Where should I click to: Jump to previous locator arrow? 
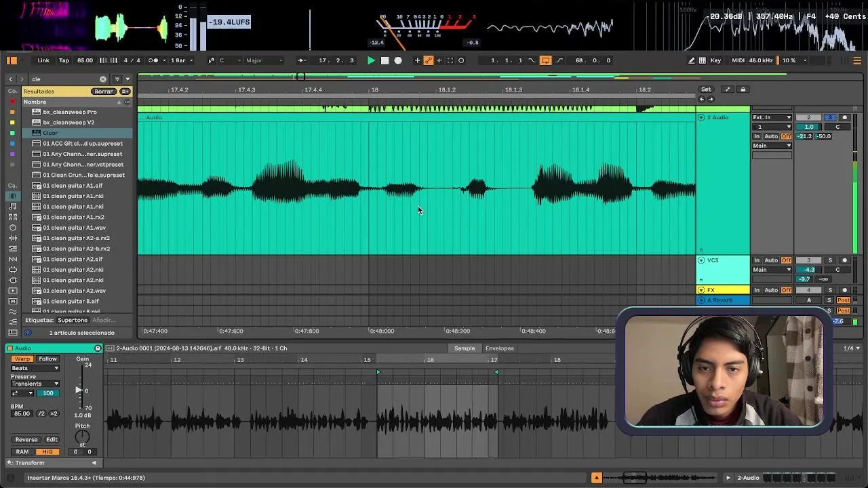[x=702, y=99]
